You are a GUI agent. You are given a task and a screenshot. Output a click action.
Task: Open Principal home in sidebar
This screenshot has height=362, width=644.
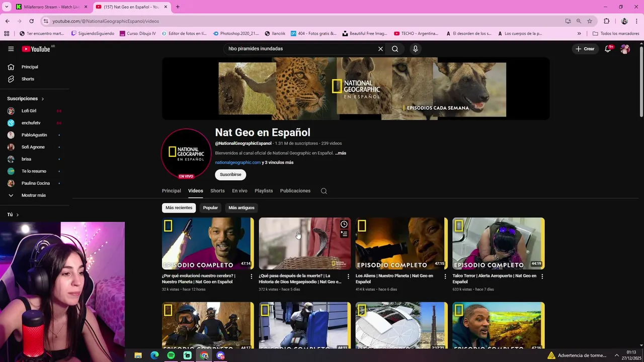tap(30, 67)
